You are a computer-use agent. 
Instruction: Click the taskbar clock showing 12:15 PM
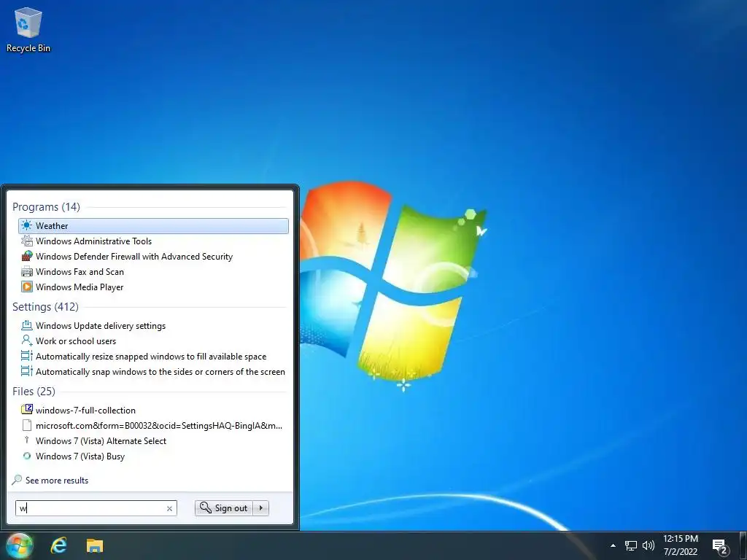pyautogui.click(x=681, y=545)
